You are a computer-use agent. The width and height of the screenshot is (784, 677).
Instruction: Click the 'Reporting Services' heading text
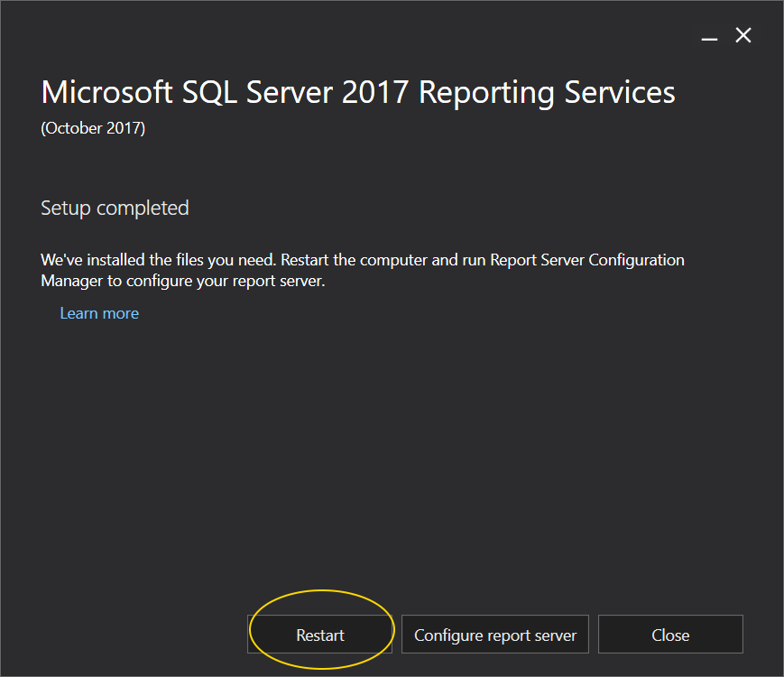[547, 92]
